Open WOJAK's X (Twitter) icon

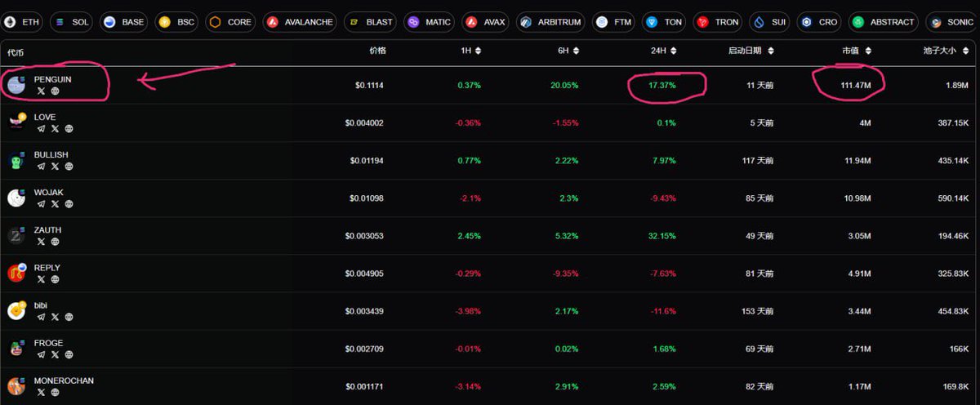tap(56, 203)
